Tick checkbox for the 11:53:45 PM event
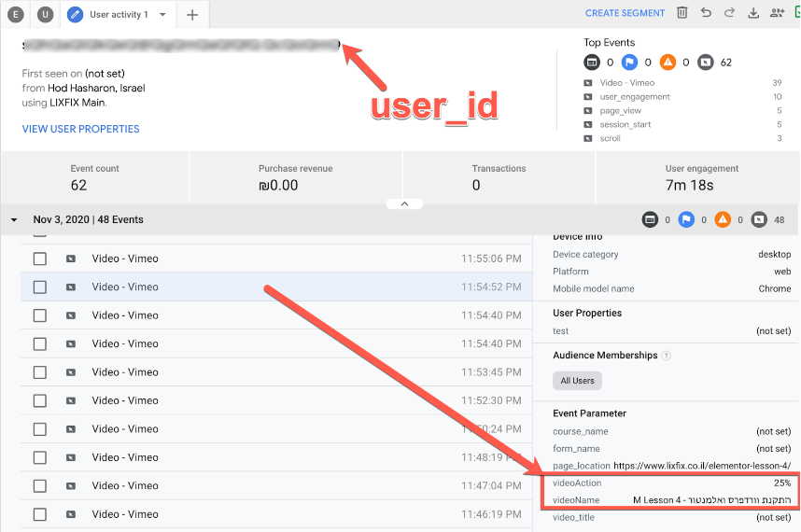 (40, 372)
